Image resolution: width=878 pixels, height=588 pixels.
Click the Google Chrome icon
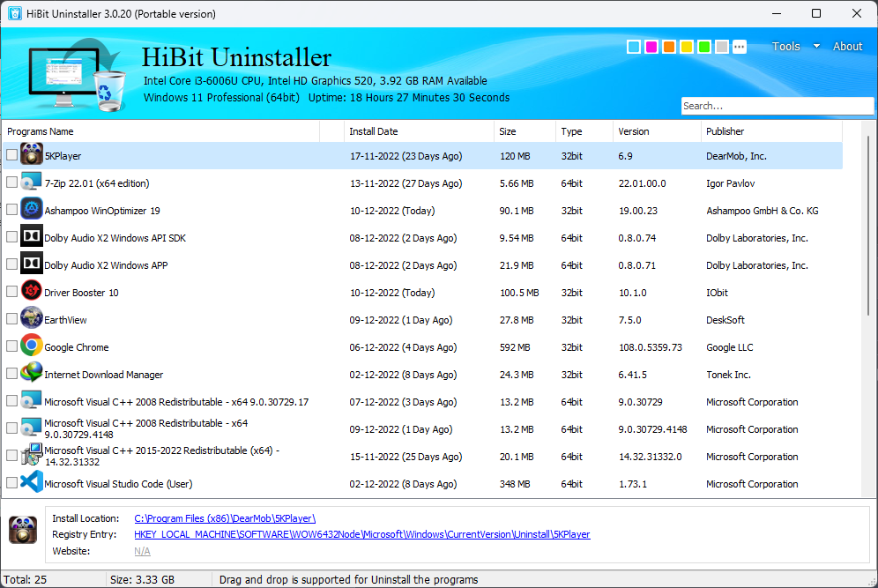pyautogui.click(x=32, y=345)
